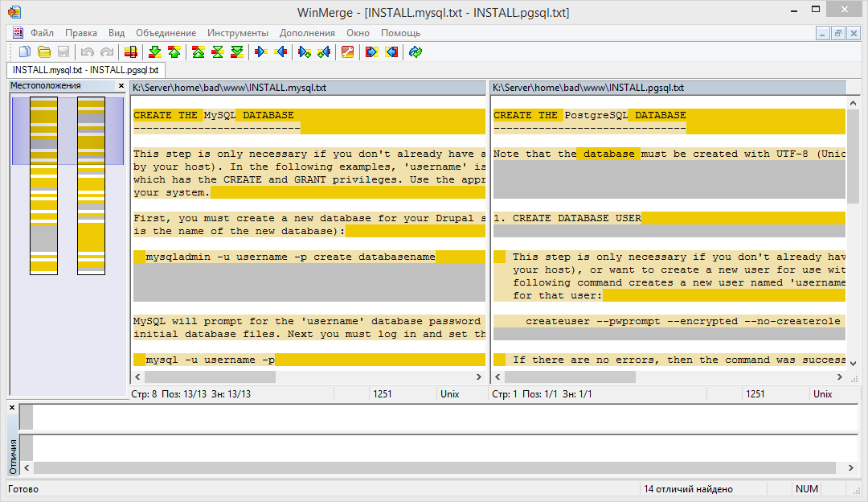Click the Save diskette icon

click(63, 52)
